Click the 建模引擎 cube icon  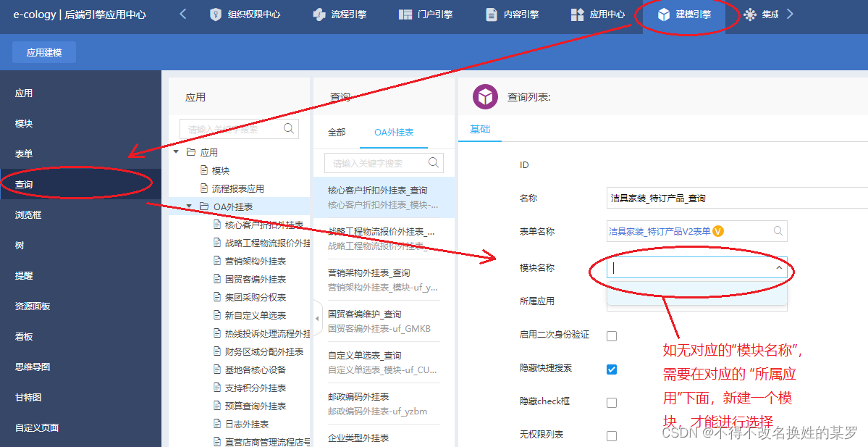pyautogui.click(x=664, y=14)
